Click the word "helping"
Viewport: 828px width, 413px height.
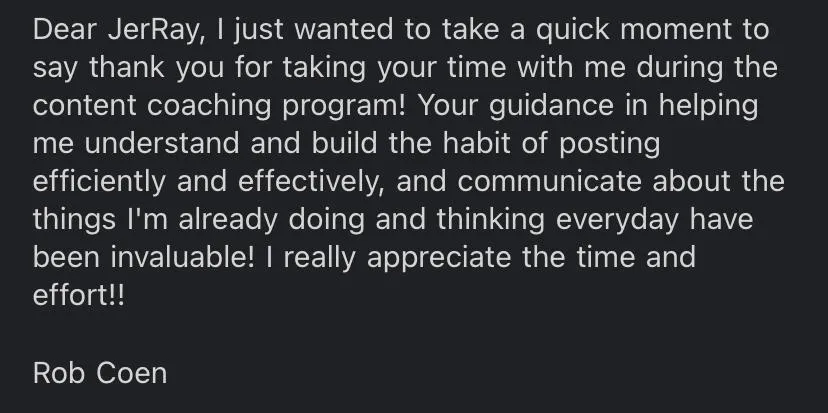[708, 106]
